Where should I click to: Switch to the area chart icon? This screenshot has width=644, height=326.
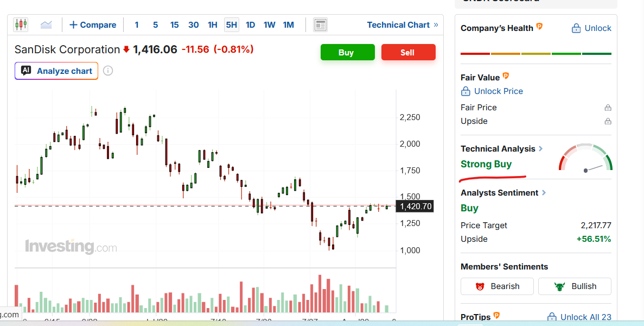point(46,24)
